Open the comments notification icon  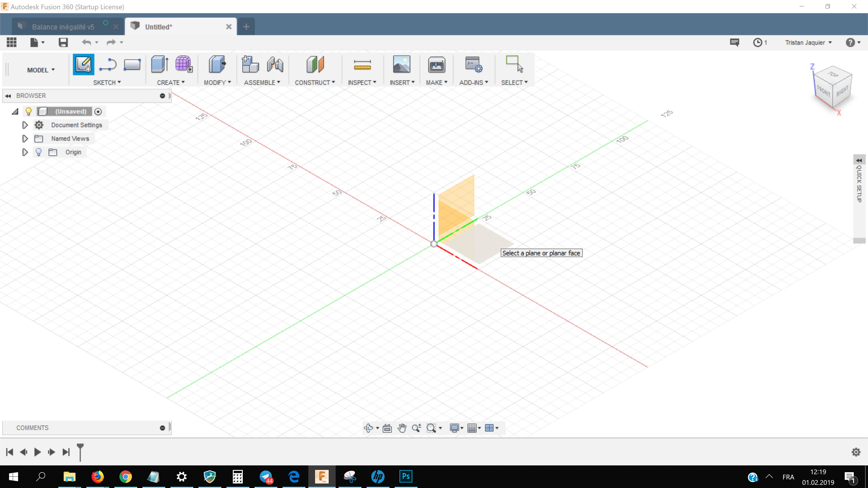coord(734,42)
